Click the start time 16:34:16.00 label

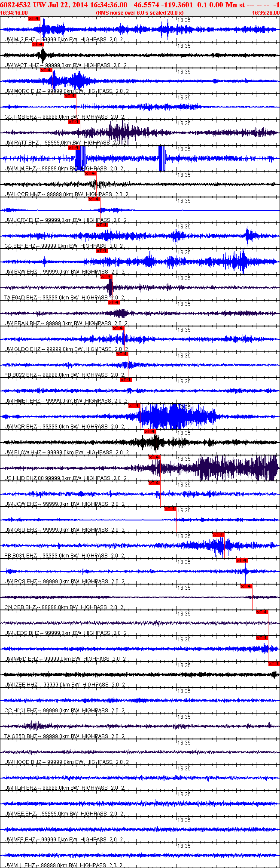[14, 13]
